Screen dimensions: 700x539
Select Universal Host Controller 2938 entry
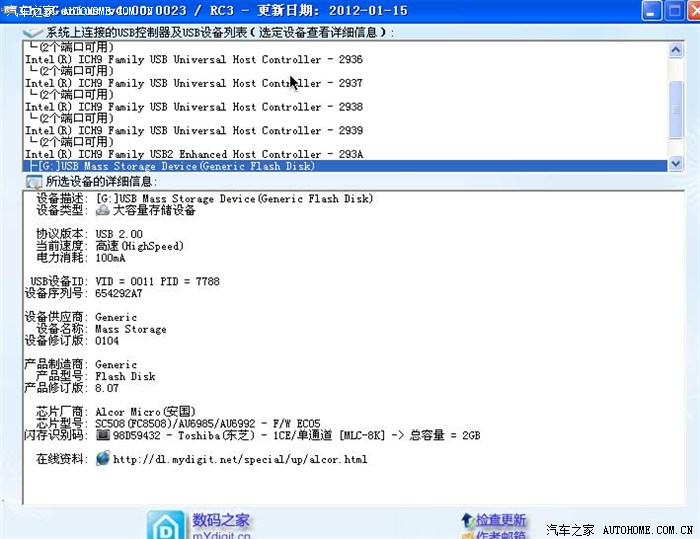(194, 107)
